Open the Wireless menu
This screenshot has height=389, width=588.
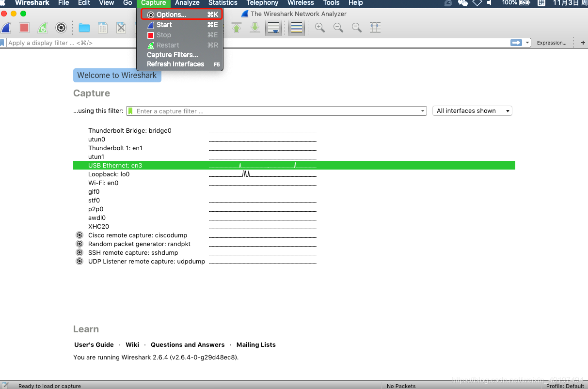(x=301, y=3)
